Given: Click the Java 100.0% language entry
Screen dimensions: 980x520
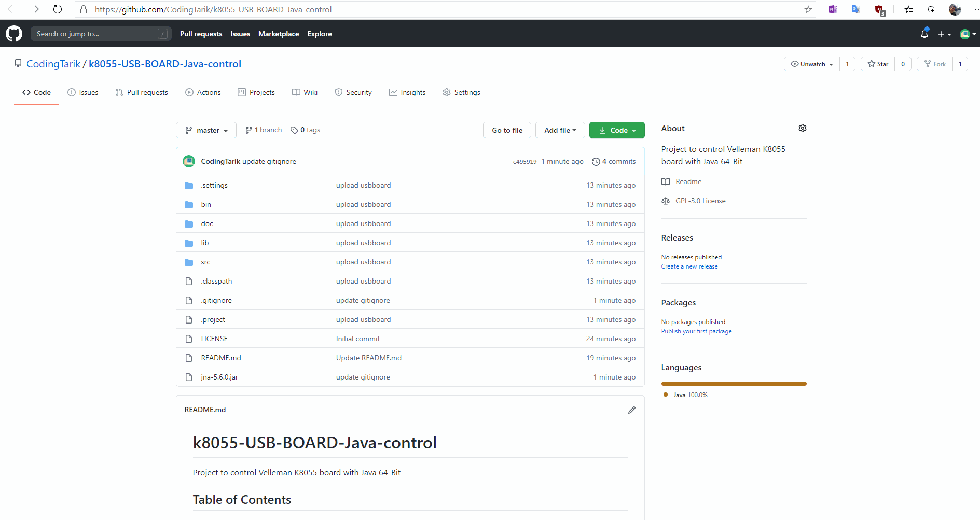Looking at the screenshot, I should [685, 395].
